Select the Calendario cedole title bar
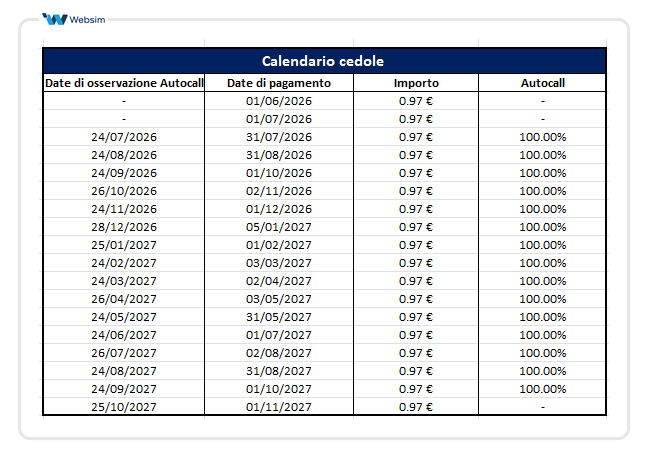This screenshot has width=648, height=458. (324, 61)
